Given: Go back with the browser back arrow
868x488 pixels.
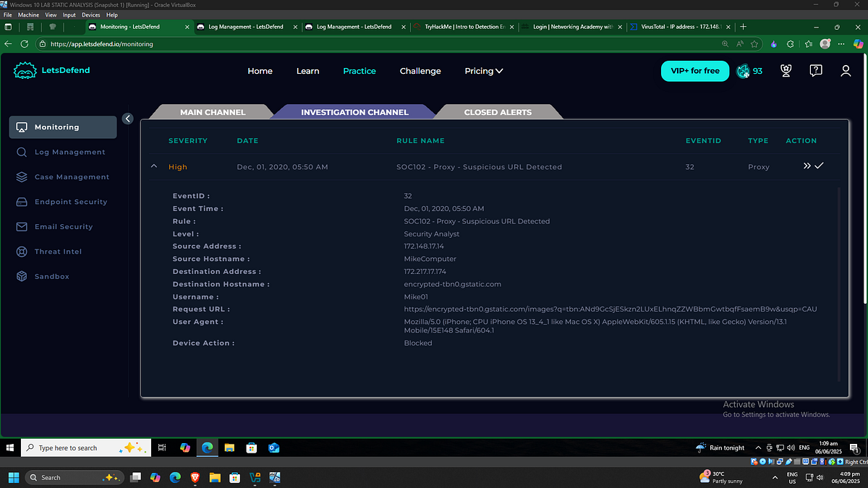Looking at the screenshot, I should pos(8,44).
